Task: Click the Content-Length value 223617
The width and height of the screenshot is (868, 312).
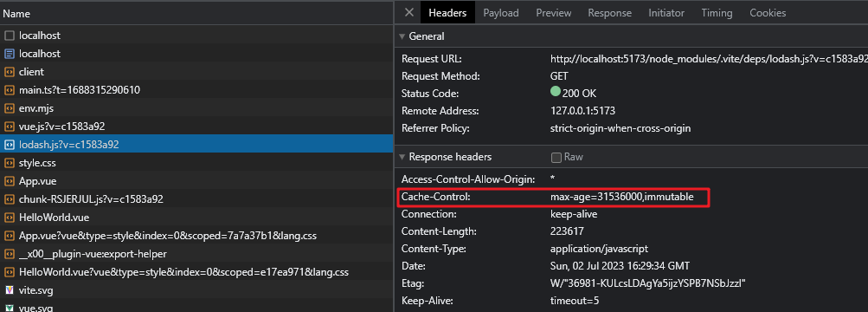Action: coord(567,231)
